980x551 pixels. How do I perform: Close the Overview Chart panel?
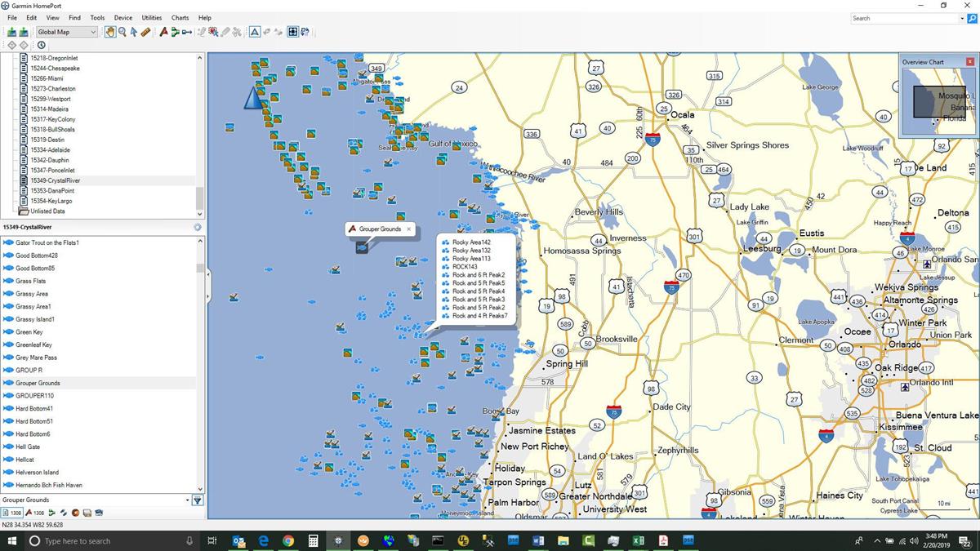pyautogui.click(x=969, y=62)
